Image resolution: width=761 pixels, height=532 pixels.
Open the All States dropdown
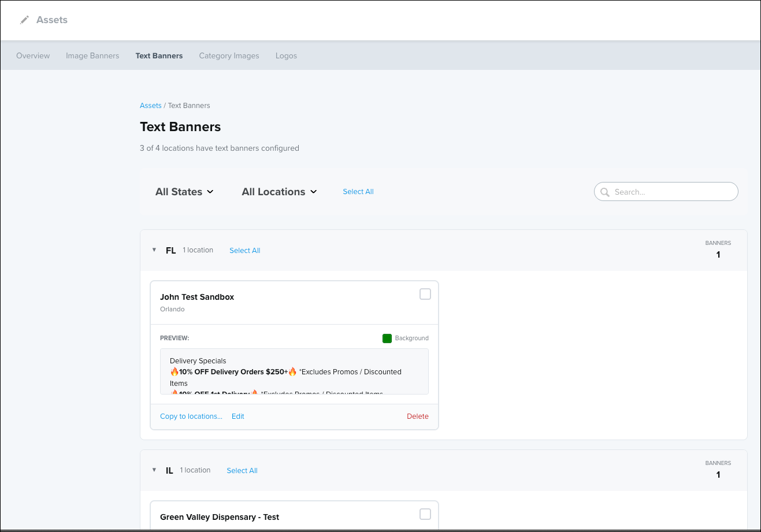click(184, 192)
